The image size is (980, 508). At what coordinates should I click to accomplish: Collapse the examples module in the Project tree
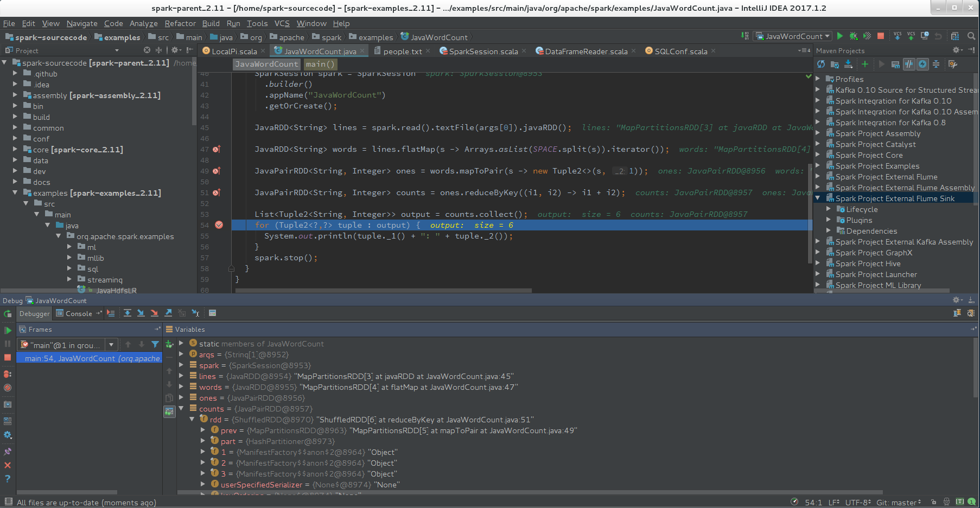pos(15,193)
